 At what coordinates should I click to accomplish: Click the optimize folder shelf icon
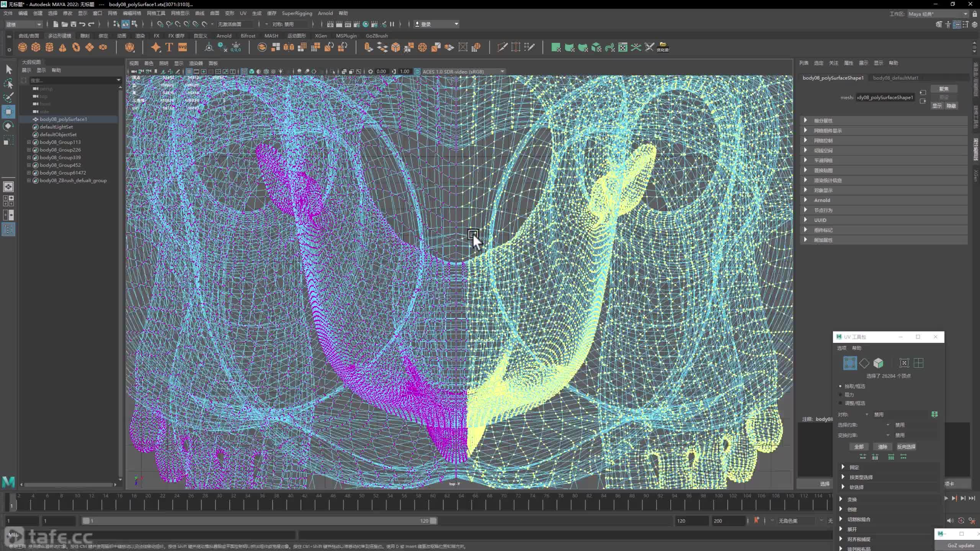pyautogui.click(x=663, y=47)
